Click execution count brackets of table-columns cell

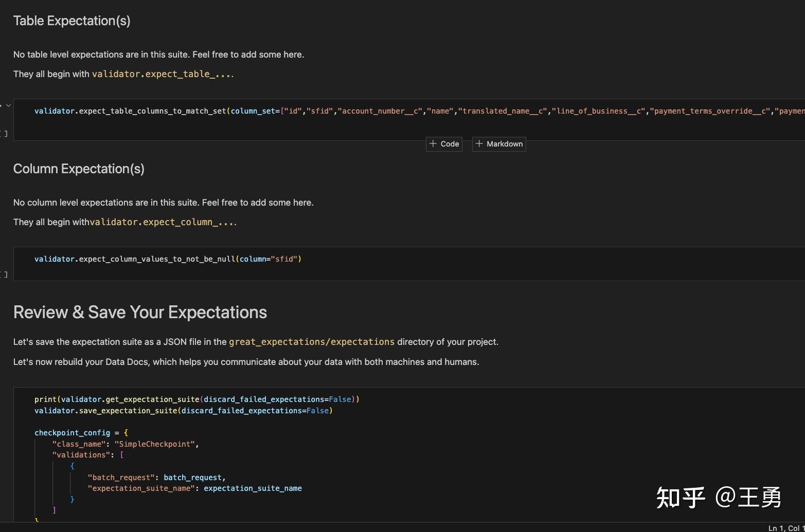point(5,134)
